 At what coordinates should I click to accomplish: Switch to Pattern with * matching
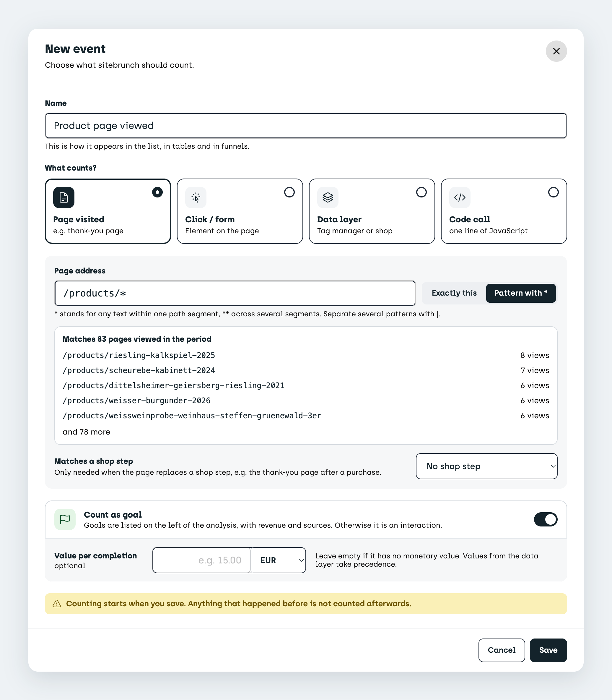click(x=520, y=293)
